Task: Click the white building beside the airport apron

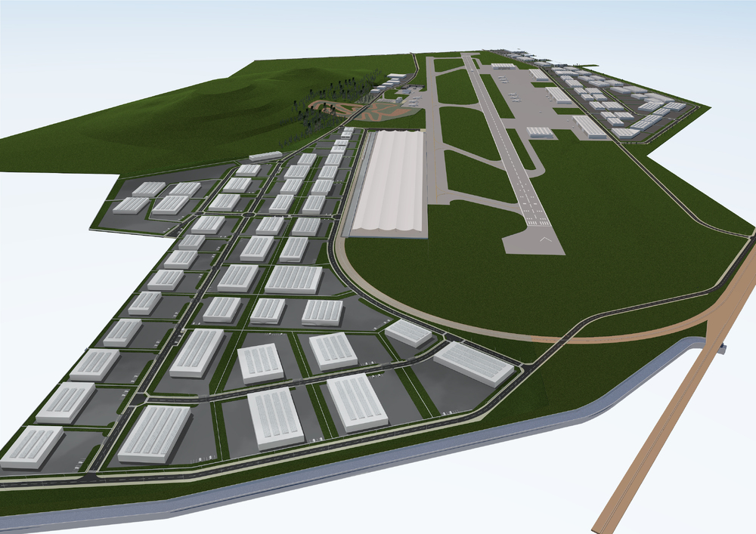Action: [x=589, y=126]
